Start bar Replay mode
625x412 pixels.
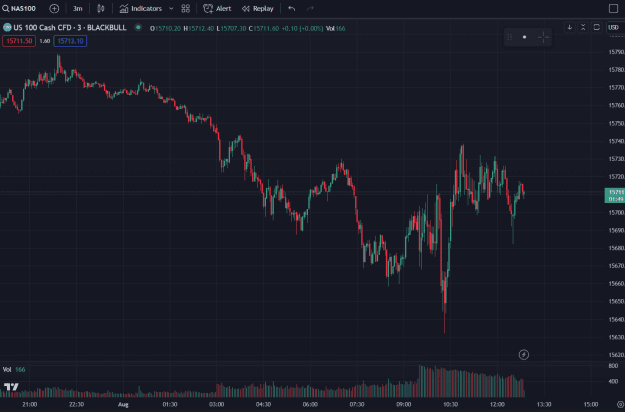tap(257, 8)
